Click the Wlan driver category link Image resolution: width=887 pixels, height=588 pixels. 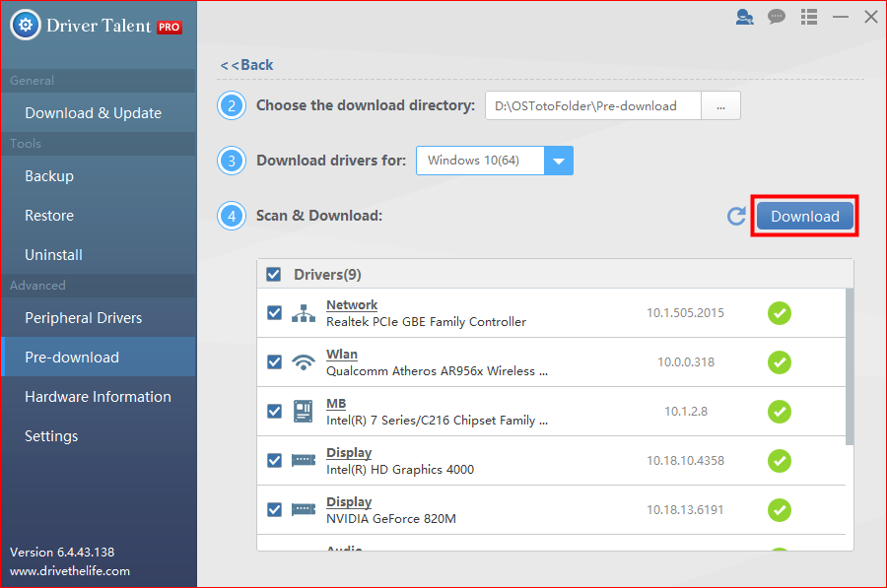(342, 354)
